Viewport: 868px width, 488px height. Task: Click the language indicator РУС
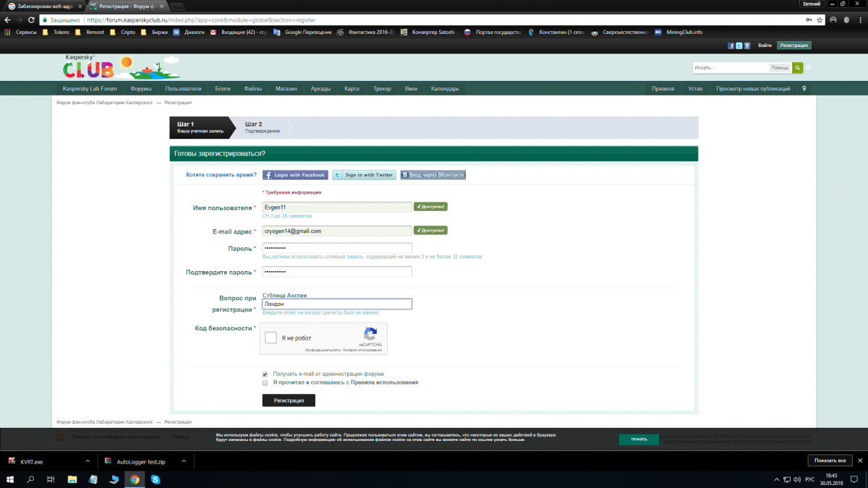click(809, 479)
